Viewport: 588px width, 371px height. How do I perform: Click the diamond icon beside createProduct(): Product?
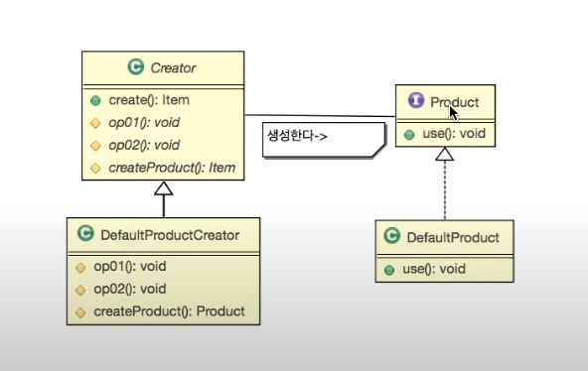click(x=80, y=312)
